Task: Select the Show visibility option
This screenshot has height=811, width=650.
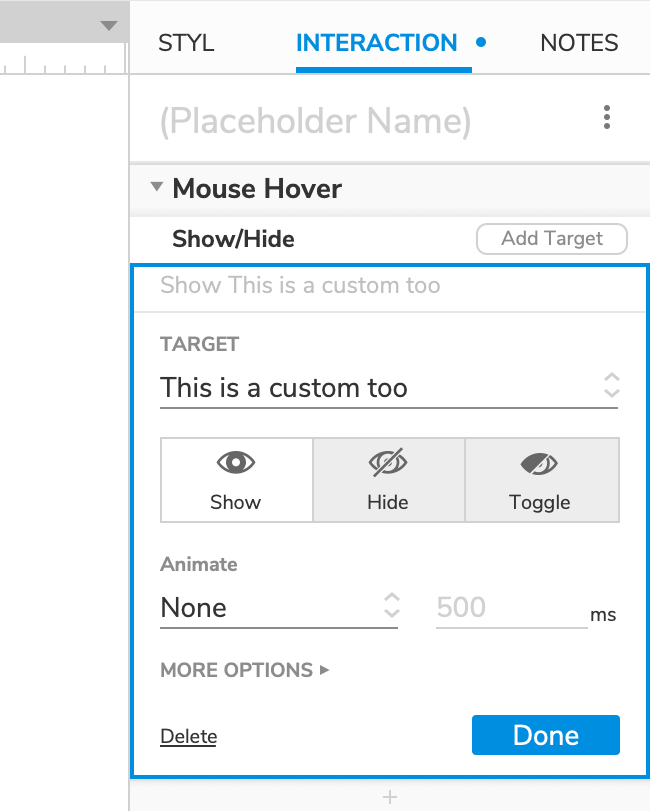Action: 237,480
